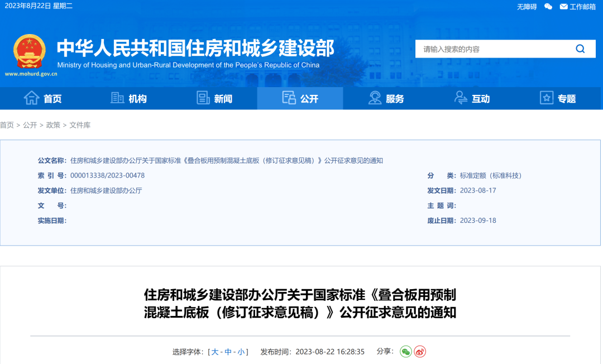Viewport: 603px width, 364px height.
Task: Click the 机构 building icon
Action: [x=117, y=98]
